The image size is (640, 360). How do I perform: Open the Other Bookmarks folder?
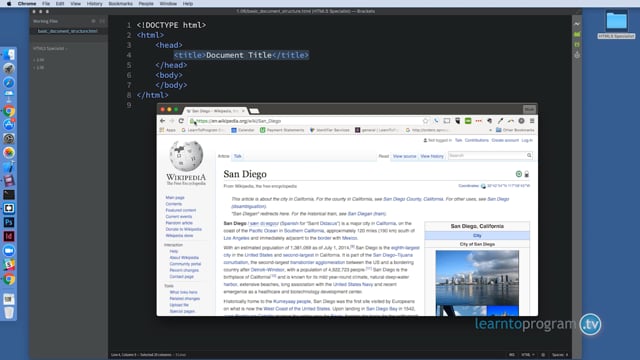[515, 130]
